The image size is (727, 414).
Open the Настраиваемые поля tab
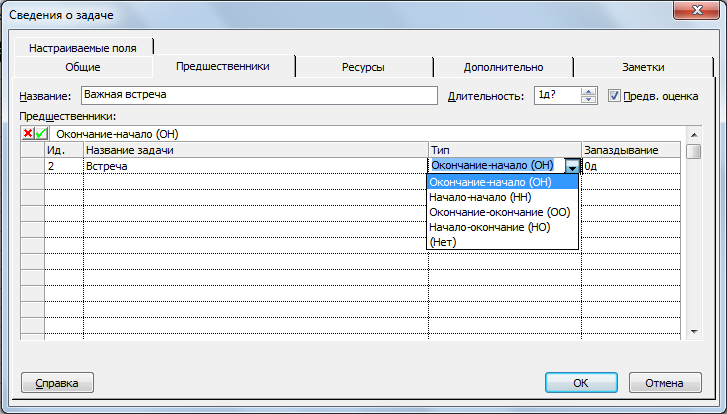(83, 48)
